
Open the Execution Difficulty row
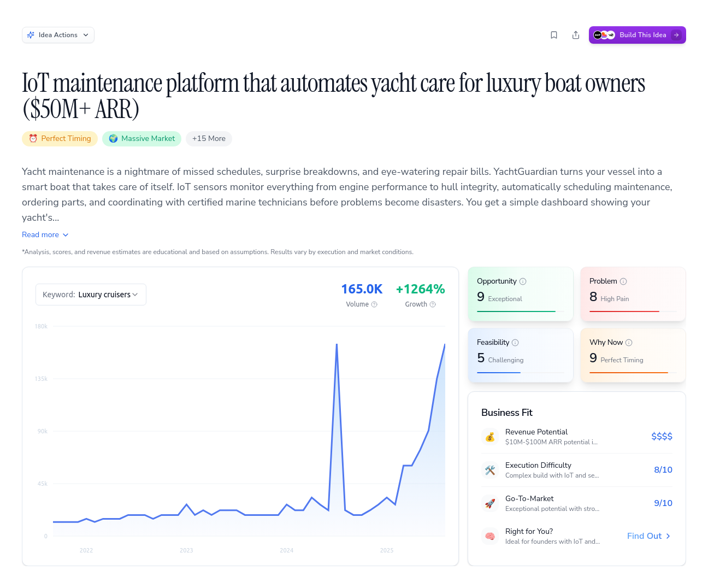pyautogui.click(x=576, y=470)
